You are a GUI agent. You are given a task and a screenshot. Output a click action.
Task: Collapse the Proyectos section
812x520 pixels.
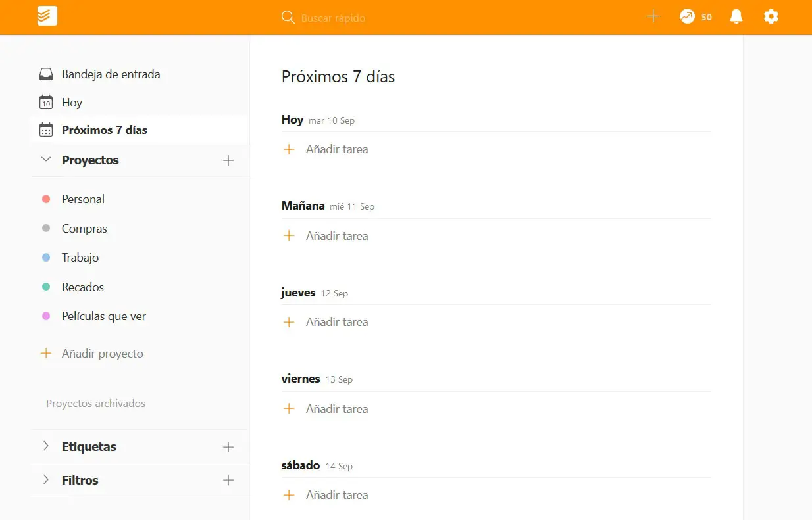pos(46,160)
